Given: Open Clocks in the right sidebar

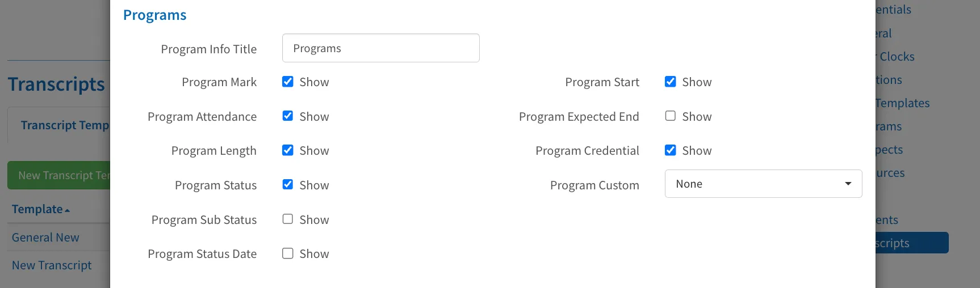Looking at the screenshot, I should 897,57.
